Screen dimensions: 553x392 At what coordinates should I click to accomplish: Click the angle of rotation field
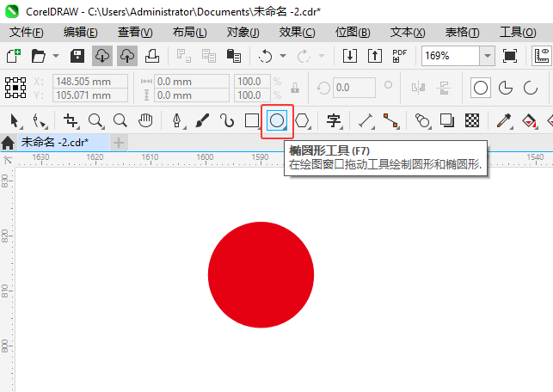tap(354, 88)
